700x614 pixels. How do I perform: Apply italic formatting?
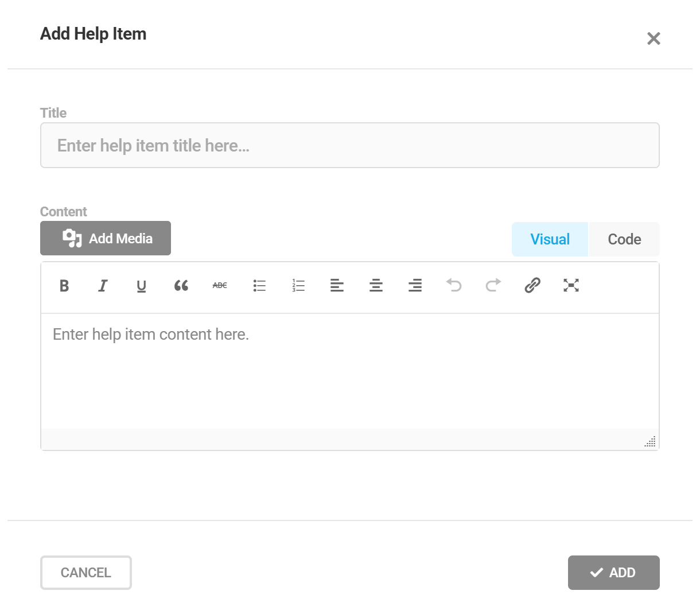tap(102, 286)
